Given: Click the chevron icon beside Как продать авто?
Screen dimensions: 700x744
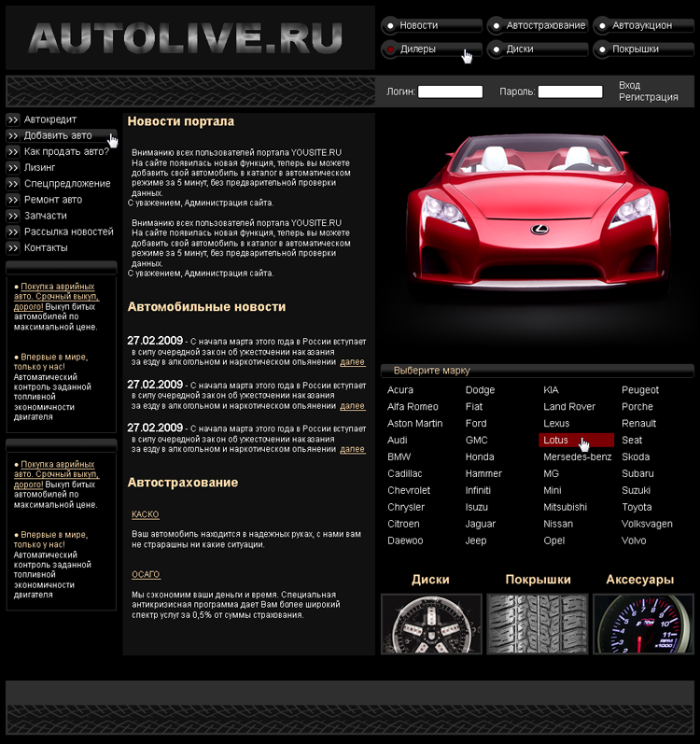Looking at the screenshot, I should coord(13,152).
